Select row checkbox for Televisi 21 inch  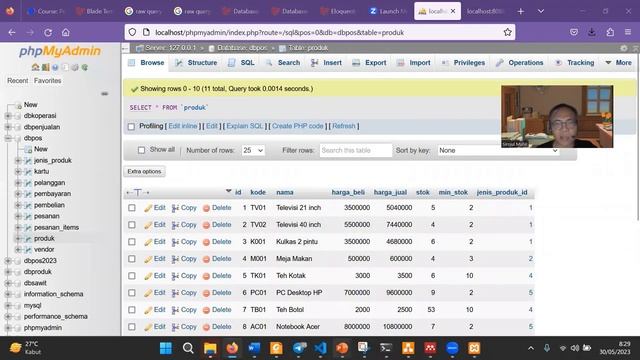pos(132,208)
